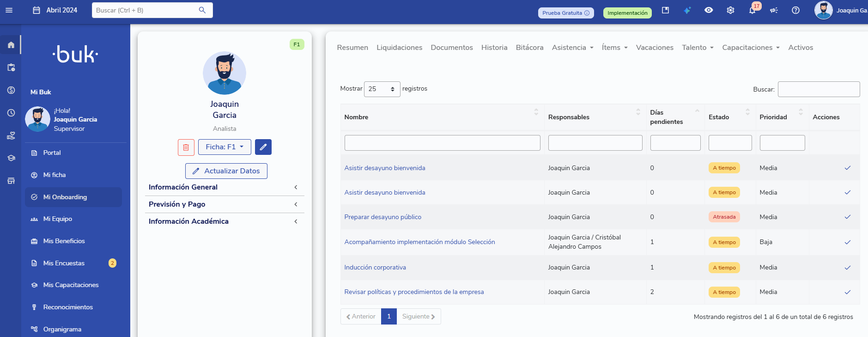Open the Ficha: F1 dropdown

[x=225, y=147]
